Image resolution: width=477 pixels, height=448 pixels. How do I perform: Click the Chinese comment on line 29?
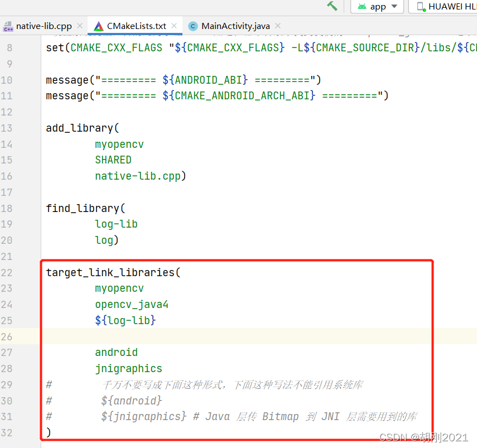pos(233,385)
